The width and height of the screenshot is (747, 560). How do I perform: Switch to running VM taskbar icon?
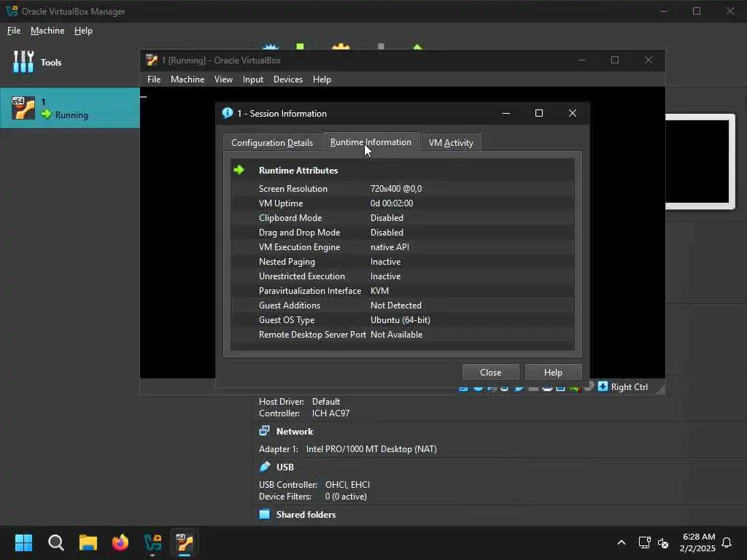coord(185,542)
